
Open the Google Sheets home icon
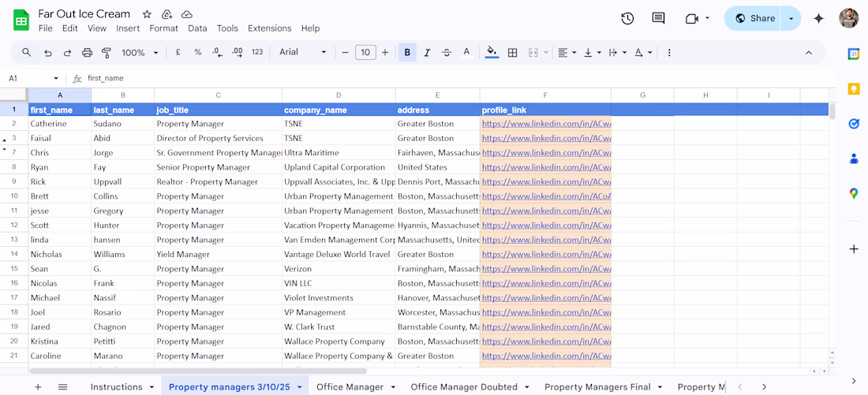[x=21, y=21]
